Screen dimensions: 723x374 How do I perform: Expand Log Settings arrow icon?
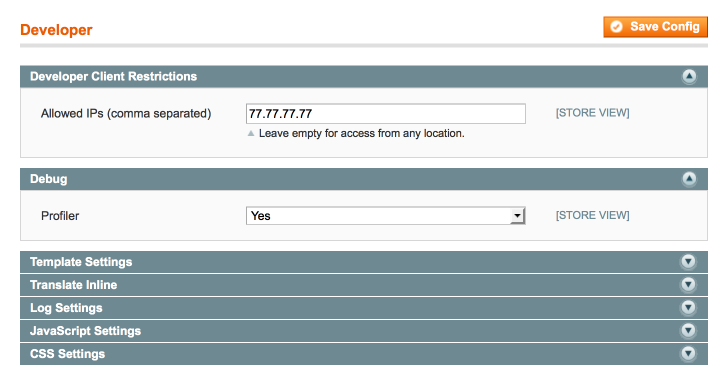click(688, 308)
